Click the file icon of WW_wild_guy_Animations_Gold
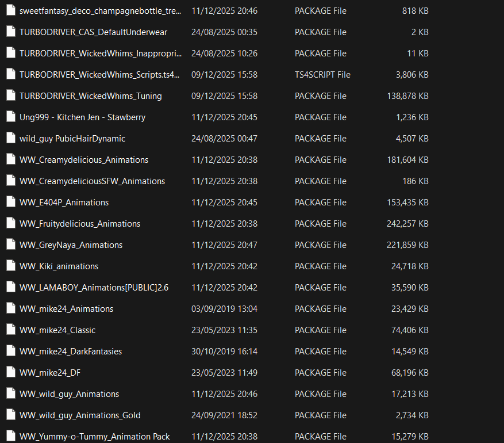This screenshot has height=443, width=504. click(x=11, y=415)
